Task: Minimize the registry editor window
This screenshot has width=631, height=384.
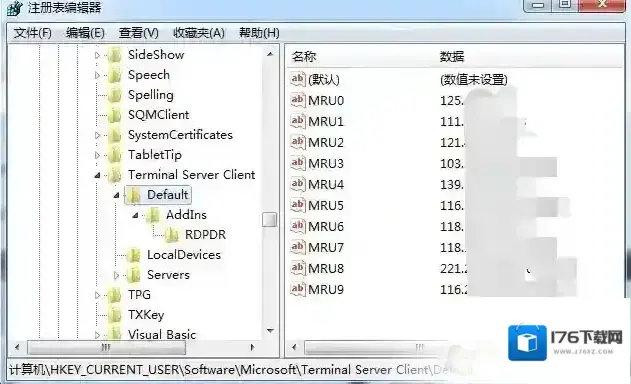Action: (x=538, y=6)
